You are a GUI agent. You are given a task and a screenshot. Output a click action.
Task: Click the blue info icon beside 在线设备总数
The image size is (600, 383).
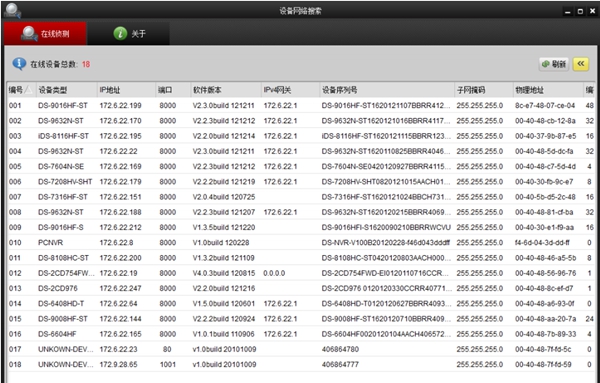[19, 64]
